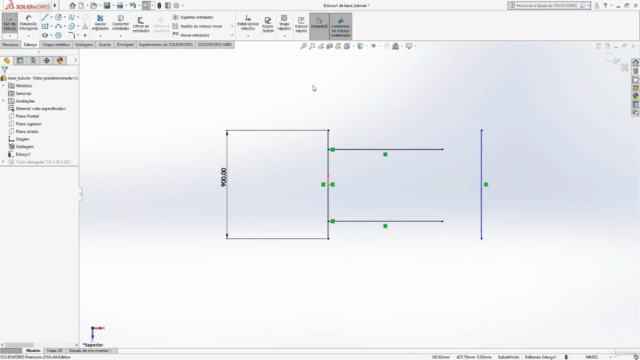640x360 pixels.
Task: Open the DimXpert tab
Action: tap(125, 44)
